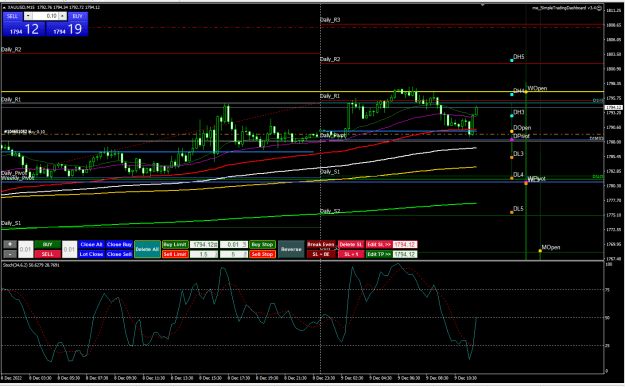Click the Lot Close button
This screenshot has width=625, height=387.
coord(91,254)
